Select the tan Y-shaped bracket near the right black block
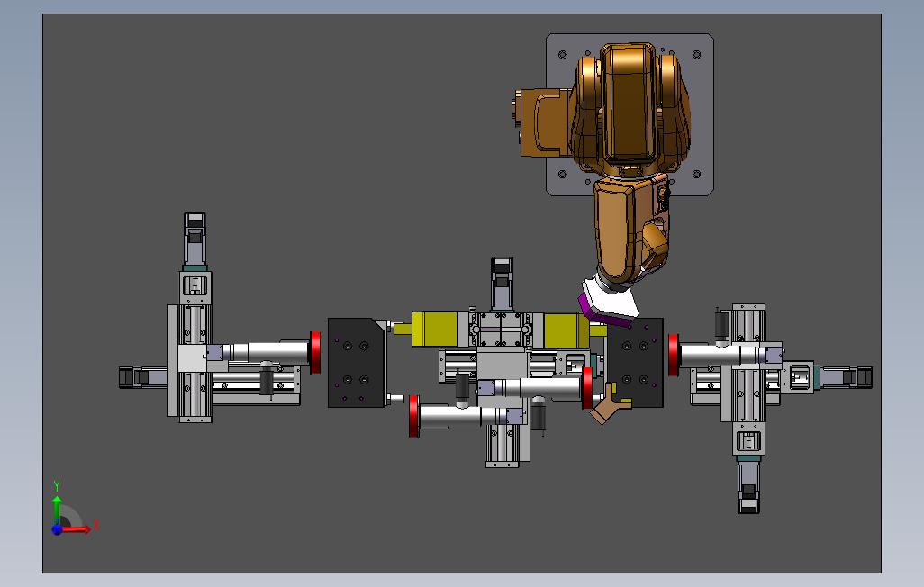 pyautogui.click(x=610, y=405)
